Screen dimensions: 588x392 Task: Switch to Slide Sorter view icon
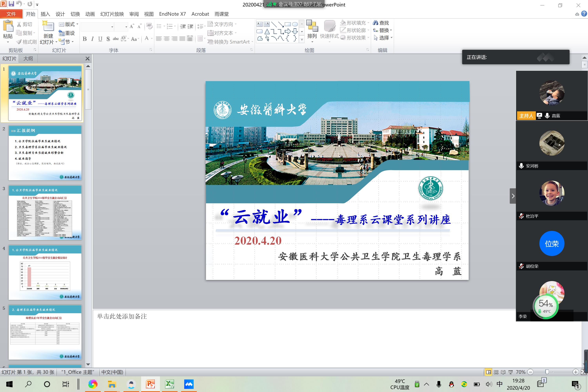point(496,372)
